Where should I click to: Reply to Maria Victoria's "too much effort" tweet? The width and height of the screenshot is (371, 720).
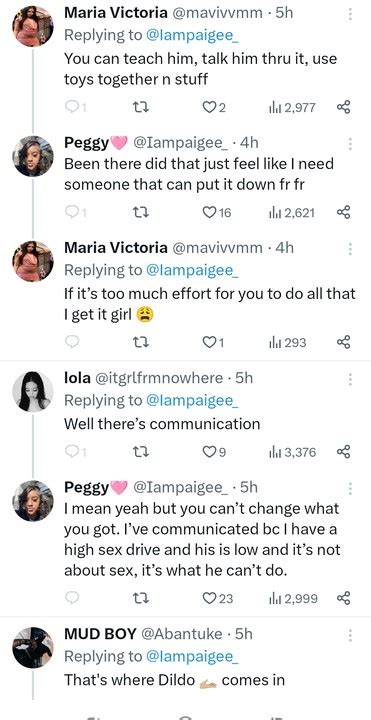click(x=73, y=342)
